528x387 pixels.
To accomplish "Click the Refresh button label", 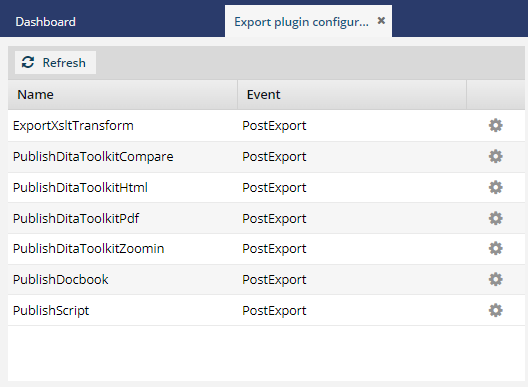I will click(64, 63).
